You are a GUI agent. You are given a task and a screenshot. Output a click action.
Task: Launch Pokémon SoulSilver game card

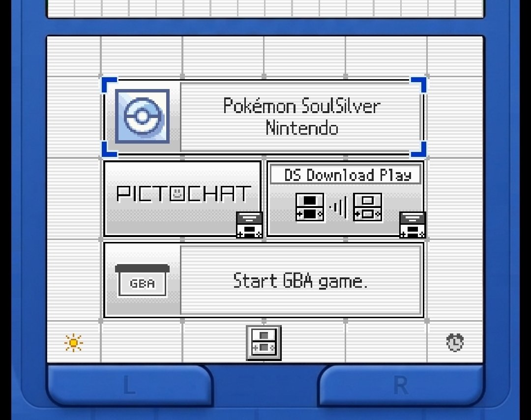(x=264, y=117)
